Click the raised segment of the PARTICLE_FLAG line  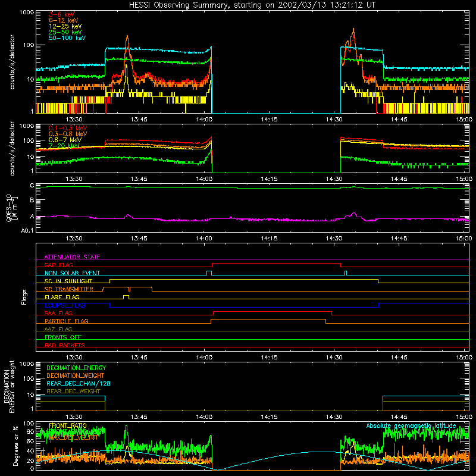tap(268, 320)
